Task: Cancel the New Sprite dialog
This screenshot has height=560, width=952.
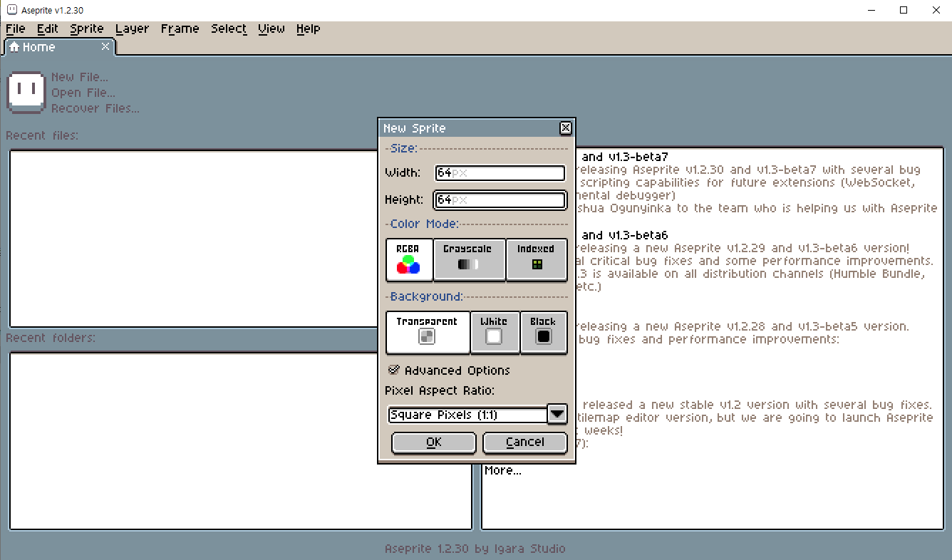Action: click(x=525, y=442)
